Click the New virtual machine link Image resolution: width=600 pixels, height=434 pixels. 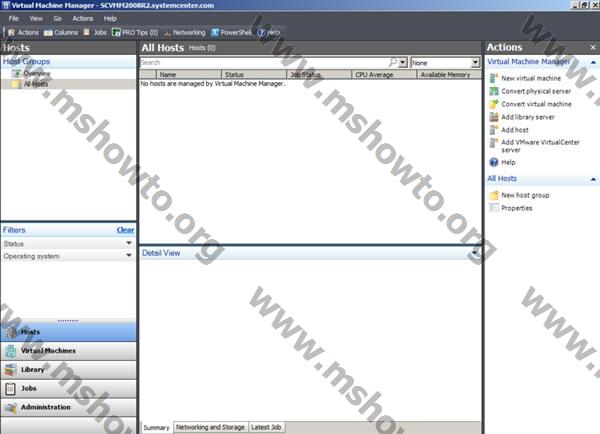(531, 78)
